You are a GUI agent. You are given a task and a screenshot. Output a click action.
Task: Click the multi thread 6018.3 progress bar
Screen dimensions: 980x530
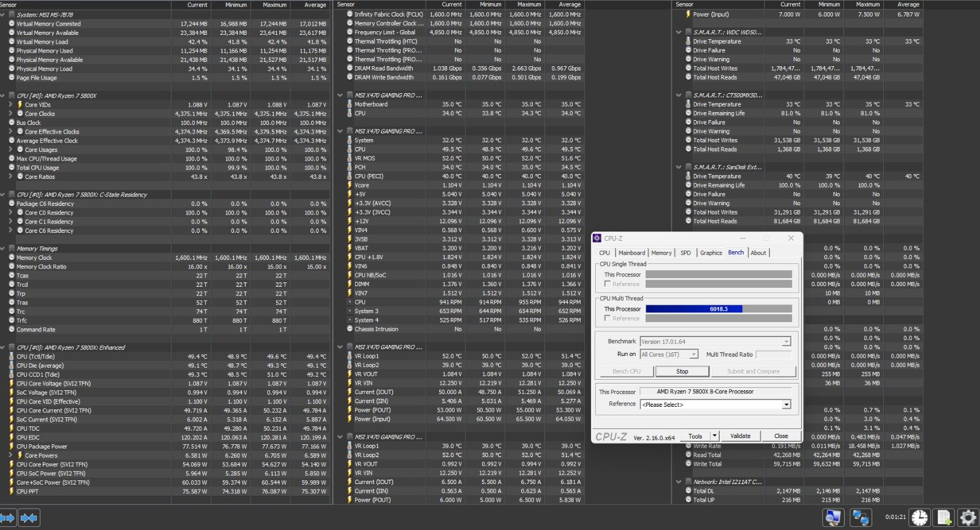point(718,309)
